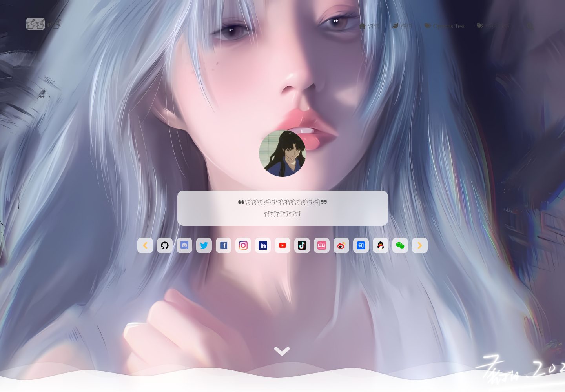Open the Zhihu social icon
Image resolution: width=565 pixels, height=392 pixels.
pos(361,245)
